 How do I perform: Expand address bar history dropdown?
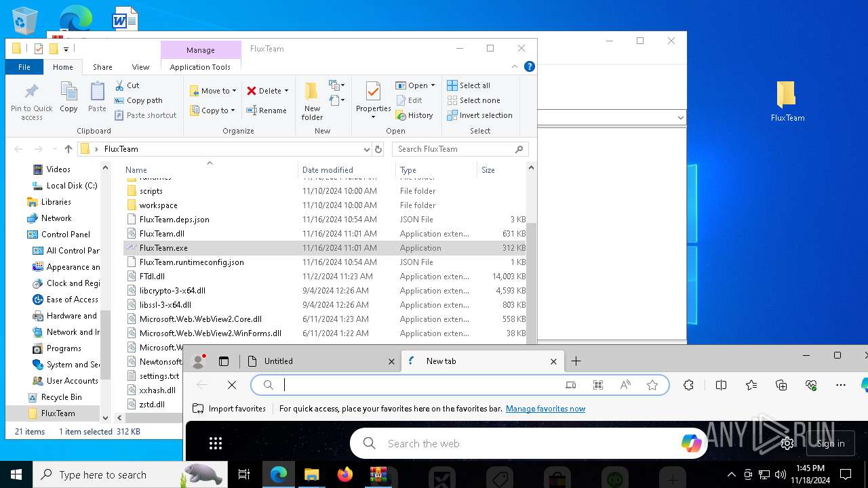point(366,149)
